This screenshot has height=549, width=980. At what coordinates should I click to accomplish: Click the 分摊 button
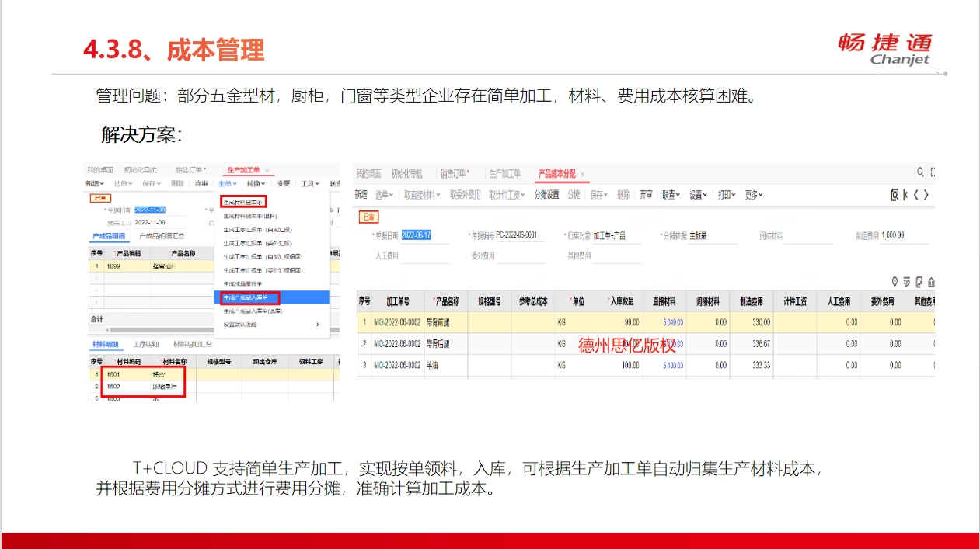(574, 195)
